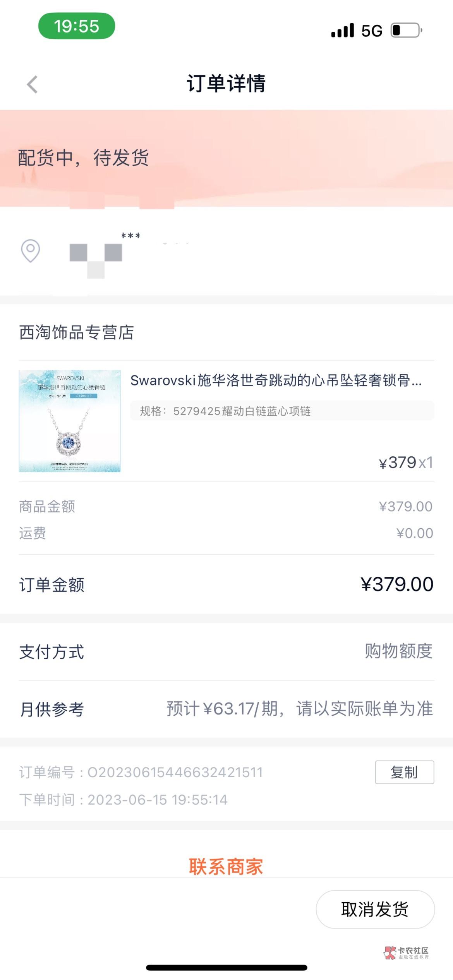Screen dimensions: 453x980
Task: Tap the back arrow icon
Action: [33, 84]
